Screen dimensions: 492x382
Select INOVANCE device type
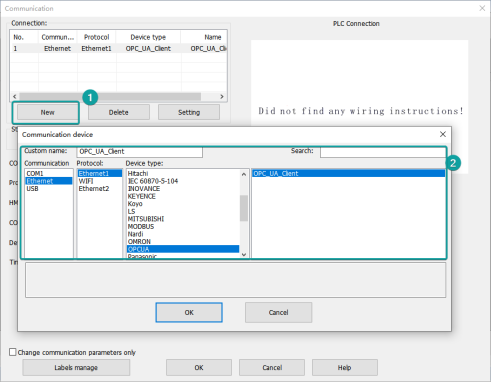tap(183, 189)
